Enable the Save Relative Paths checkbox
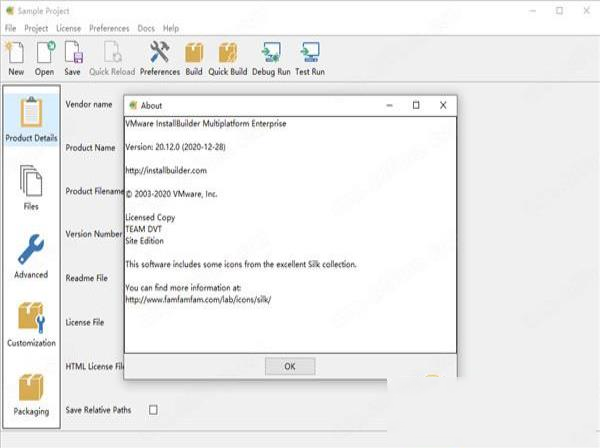Viewport: 600px width, 448px height. coord(153,409)
